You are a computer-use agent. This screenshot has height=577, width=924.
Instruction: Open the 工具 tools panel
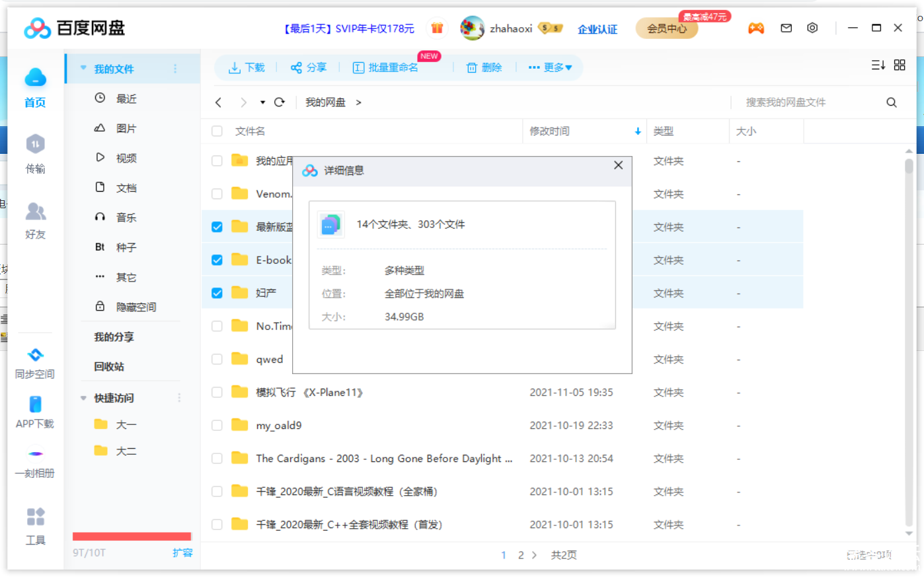(35, 526)
